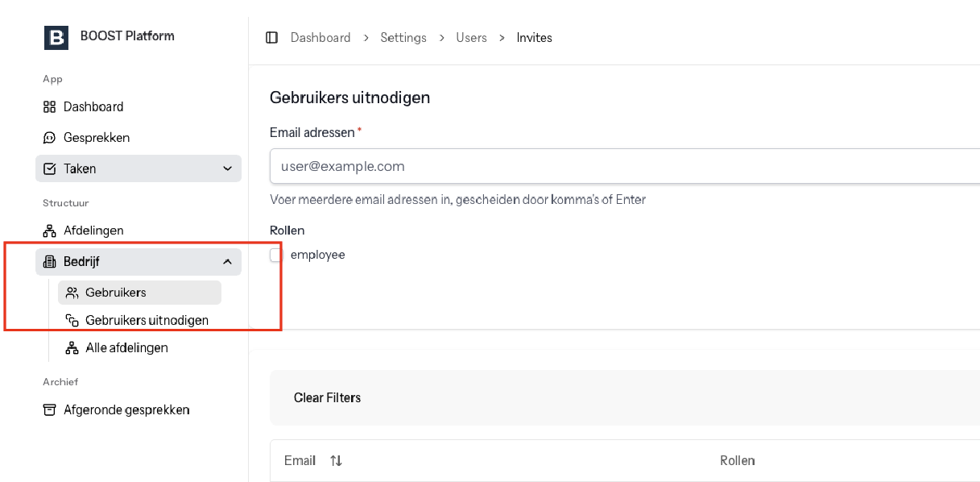980x482 pixels.
Task: Enable the employee role checkbox
Action: tap(276, 256)
